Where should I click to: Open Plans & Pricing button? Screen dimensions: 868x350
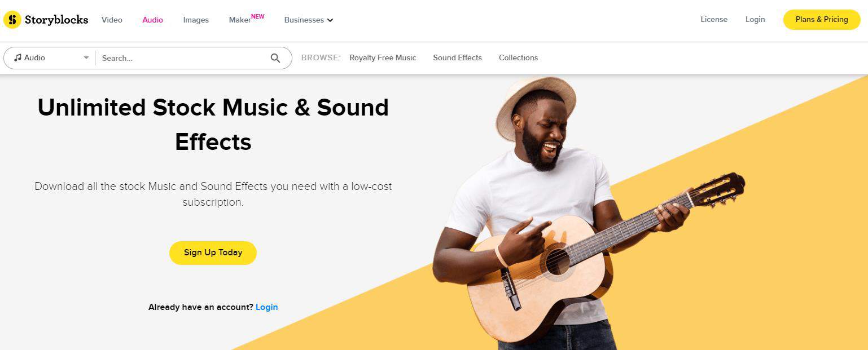(x=822, y=20)
